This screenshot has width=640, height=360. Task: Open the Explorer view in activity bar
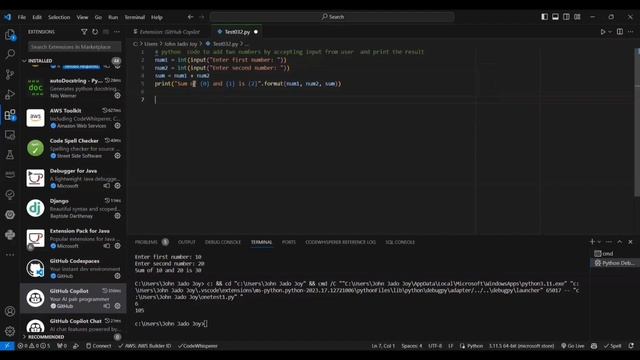(x=10, y=35)
